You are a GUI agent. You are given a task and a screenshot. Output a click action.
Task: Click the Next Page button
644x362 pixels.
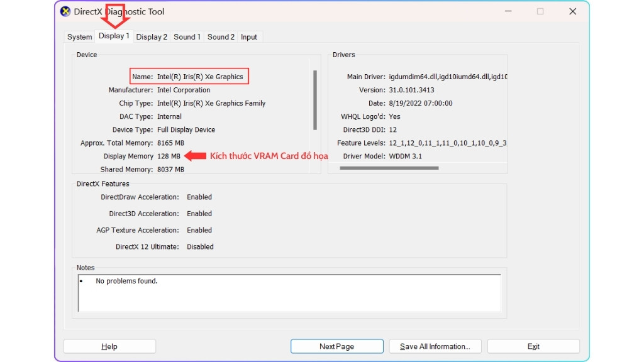coord(336,346)
